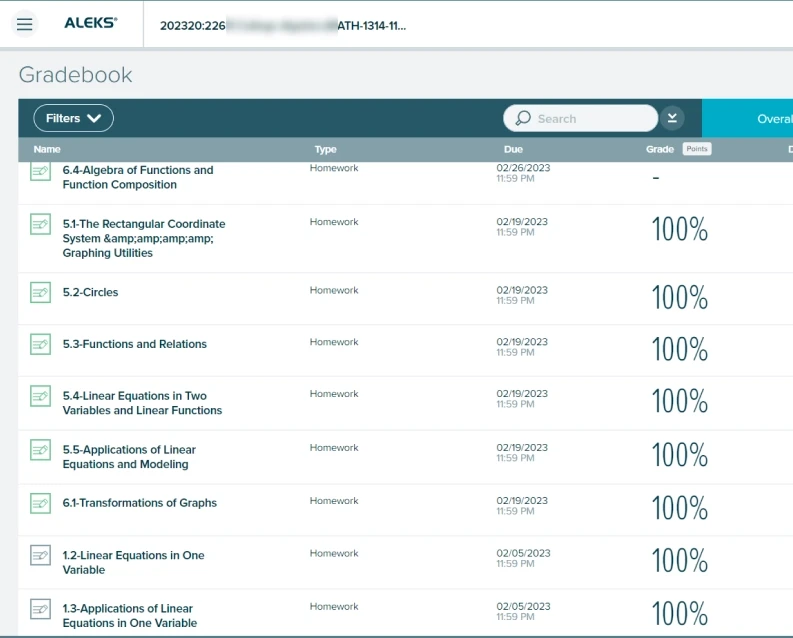Image resolution: width=793 pixels, height=638 pixels.
Task: Click the icon next to 6.1-Transformations of Graphs
Action: pyautogui.click(x=40, y=503)
